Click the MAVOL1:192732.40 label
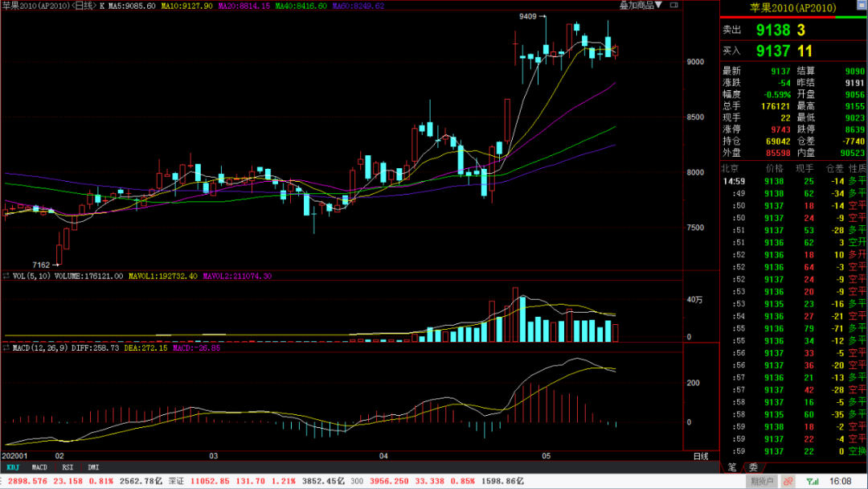This screenshot has height=489, width=868. [x=163, y=276]
